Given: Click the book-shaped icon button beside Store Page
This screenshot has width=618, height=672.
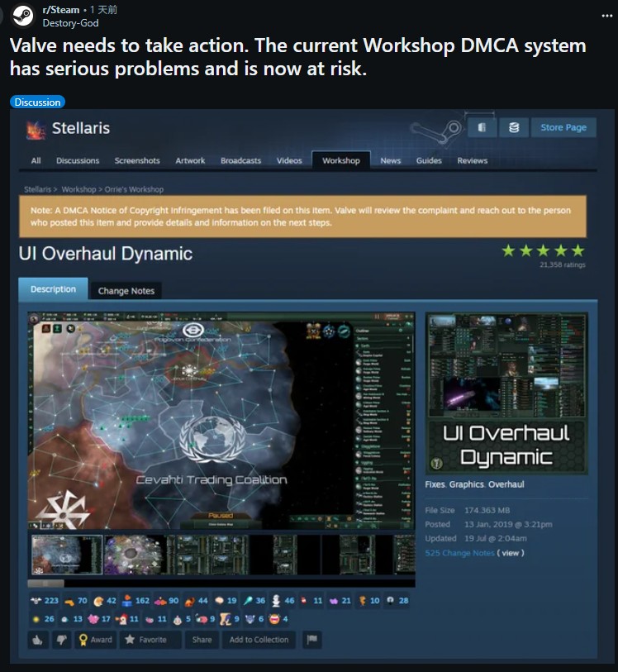Looking at the screenshot, I should point(483,127).
